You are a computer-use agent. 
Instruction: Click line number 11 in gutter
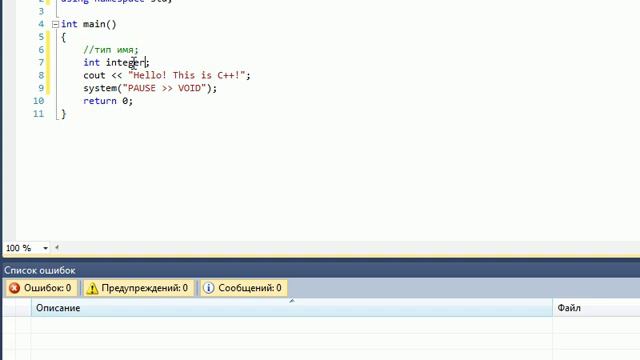coord(38,113)
